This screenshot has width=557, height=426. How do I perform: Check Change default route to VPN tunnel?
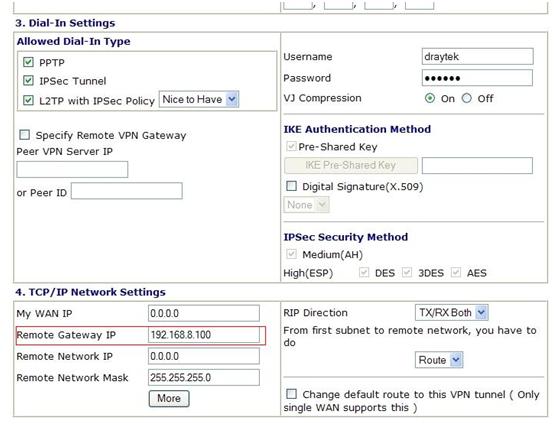[x=291, y=394]
